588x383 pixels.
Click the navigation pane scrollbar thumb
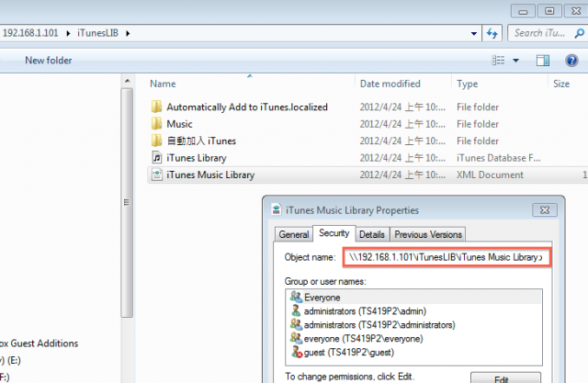(x=127, y=203)
